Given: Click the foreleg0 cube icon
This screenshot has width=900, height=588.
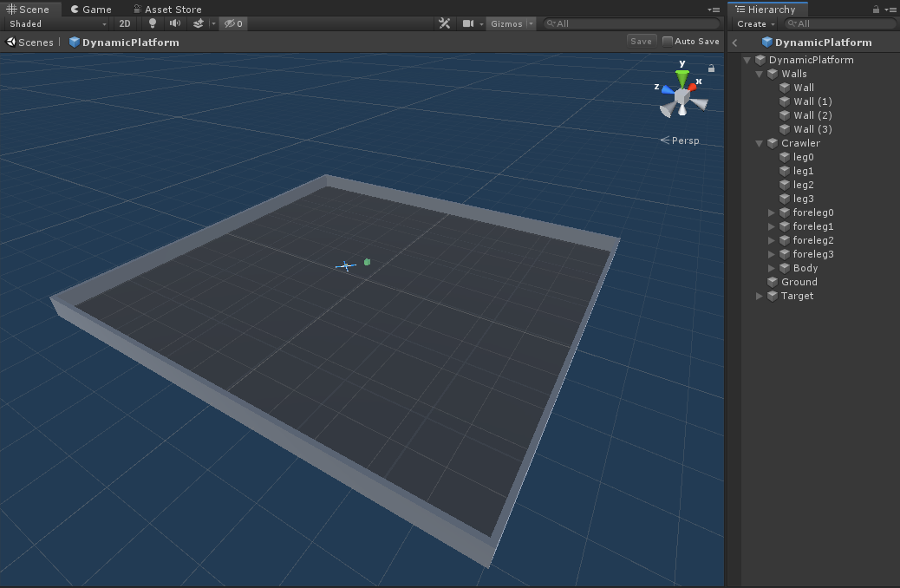Looking at the screenshot, I should click(785, 212).
